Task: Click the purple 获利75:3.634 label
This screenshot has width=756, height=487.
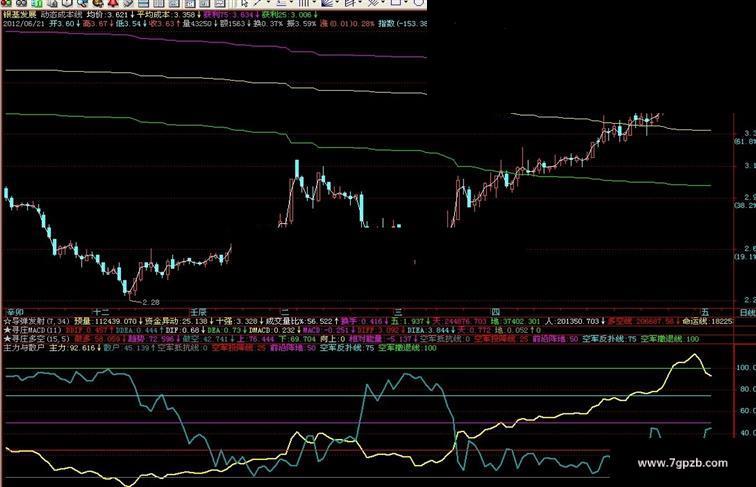Action: (228, 15)
